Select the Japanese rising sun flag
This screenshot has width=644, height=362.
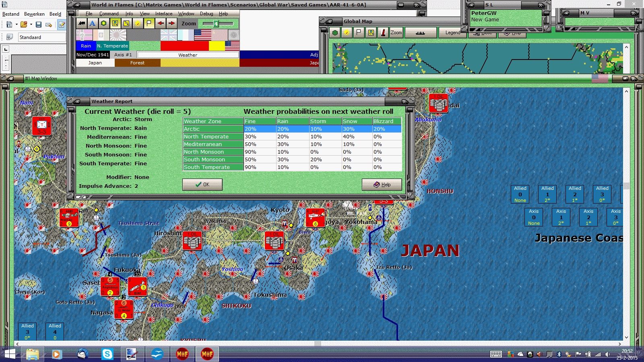coord(118,35)
